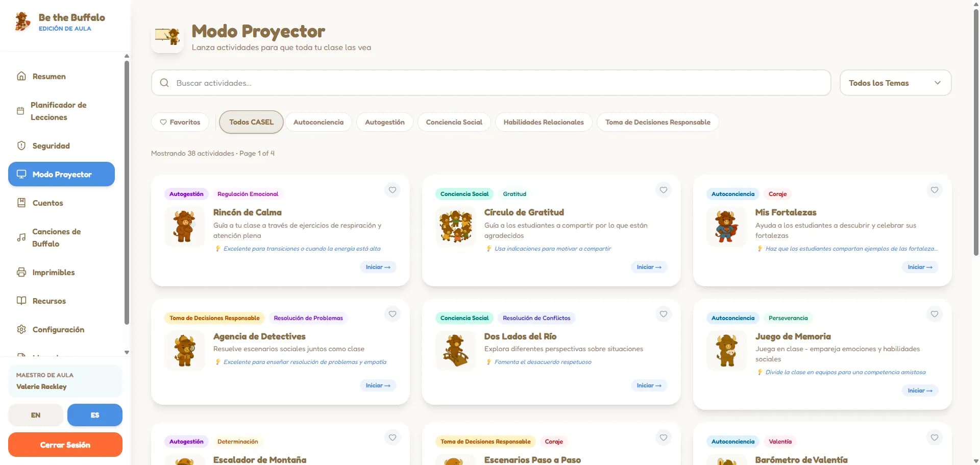The width and height of the screenshot is (980, 465).
Task: Click the sidebar scroll-up arrow
Action: (127, 56)
